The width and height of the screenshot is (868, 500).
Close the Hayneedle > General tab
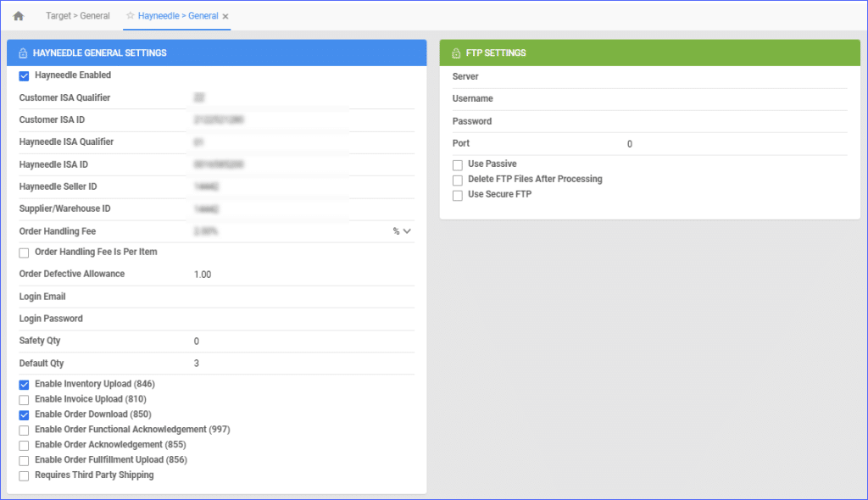(x=225, y=15)
